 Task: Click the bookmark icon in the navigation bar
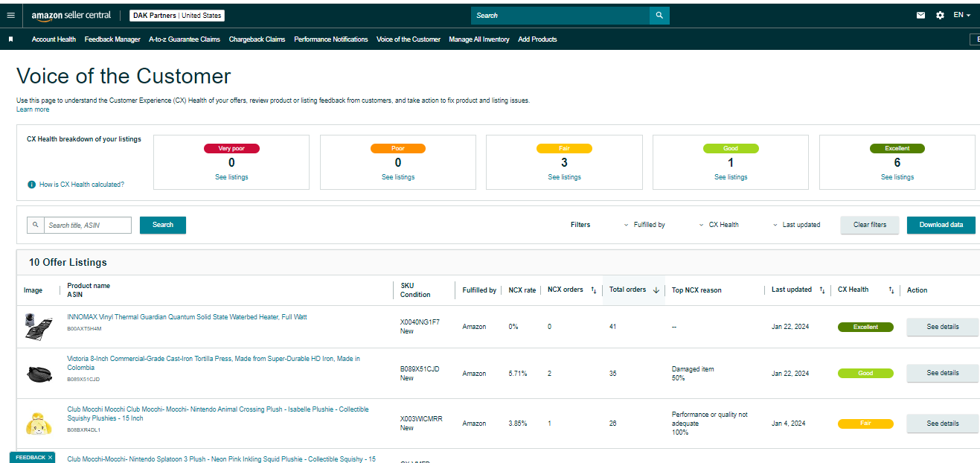(11, 39)
